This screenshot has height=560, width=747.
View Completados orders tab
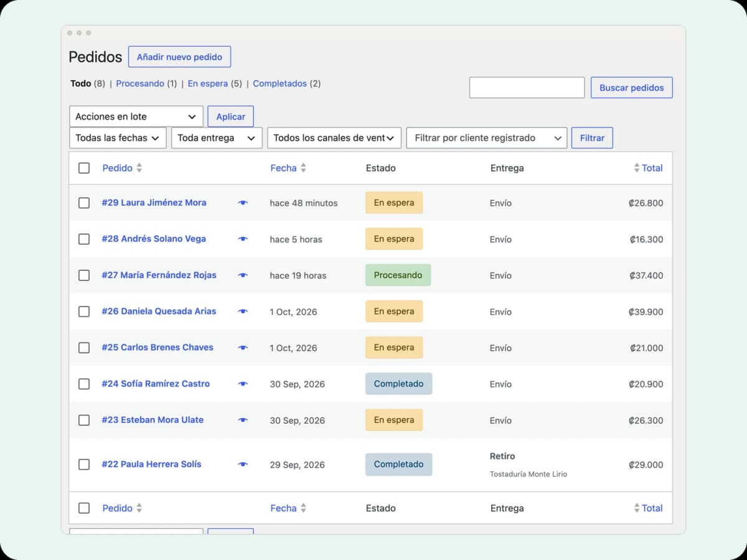[280, 83]
